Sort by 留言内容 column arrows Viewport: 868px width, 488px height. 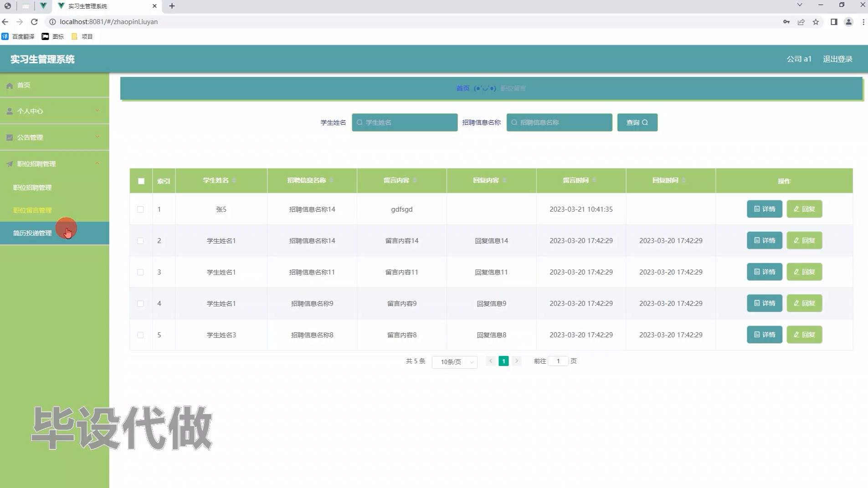point(415,181)
